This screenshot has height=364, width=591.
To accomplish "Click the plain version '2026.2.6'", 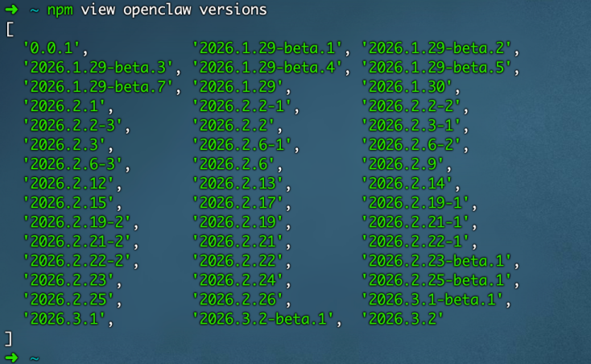I will tap(234, 164).
